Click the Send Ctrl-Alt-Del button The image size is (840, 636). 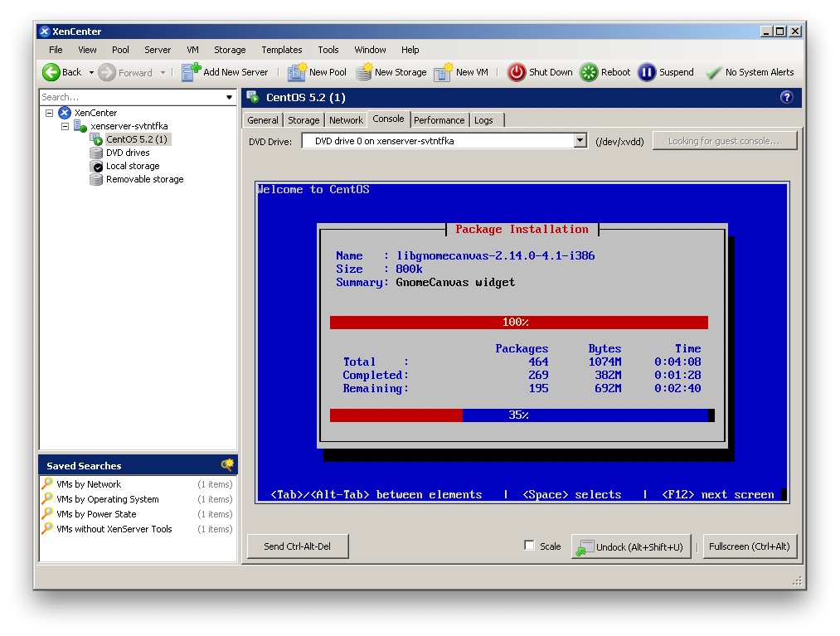pyautogui.click(x=298, y=546)
